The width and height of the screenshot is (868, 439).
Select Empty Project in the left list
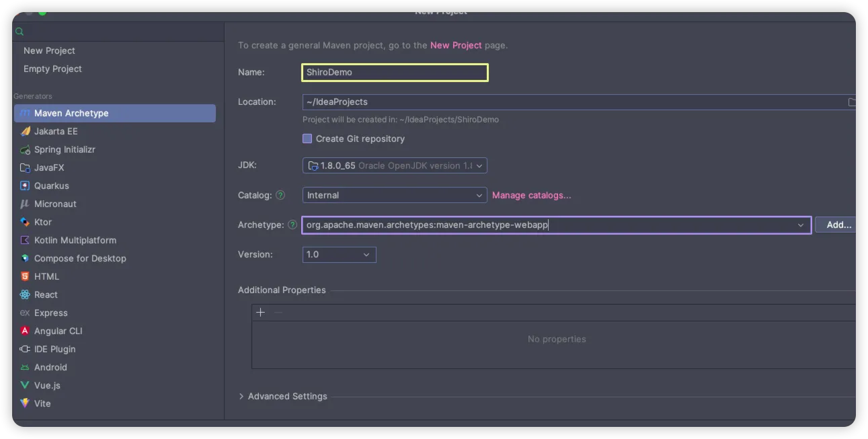[x=52, y=69]
